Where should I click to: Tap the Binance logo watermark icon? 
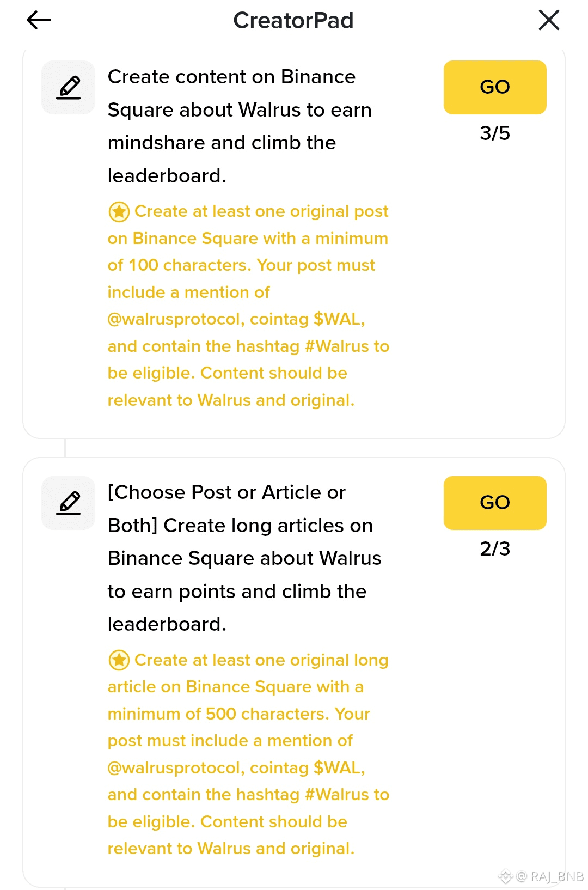[505, 876]
